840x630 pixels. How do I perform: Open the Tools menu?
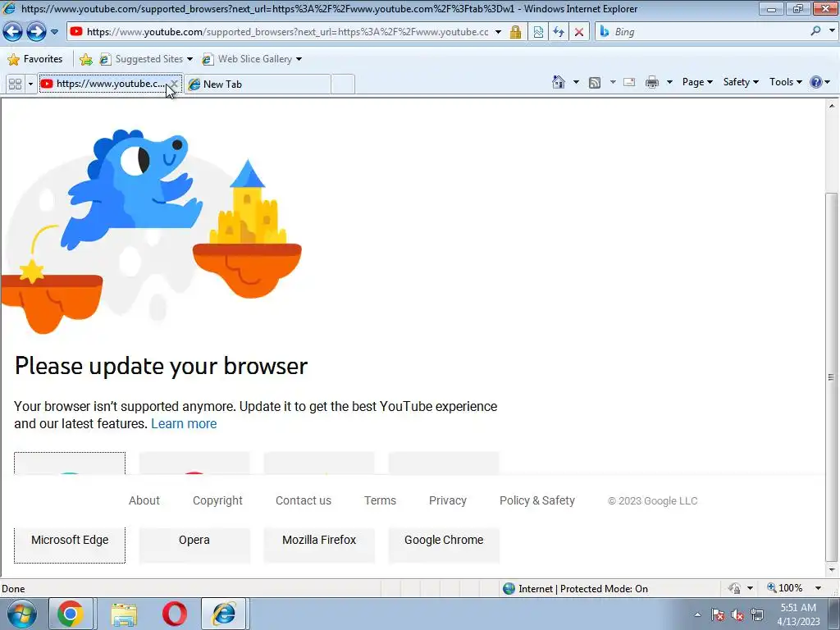[785, 82]
